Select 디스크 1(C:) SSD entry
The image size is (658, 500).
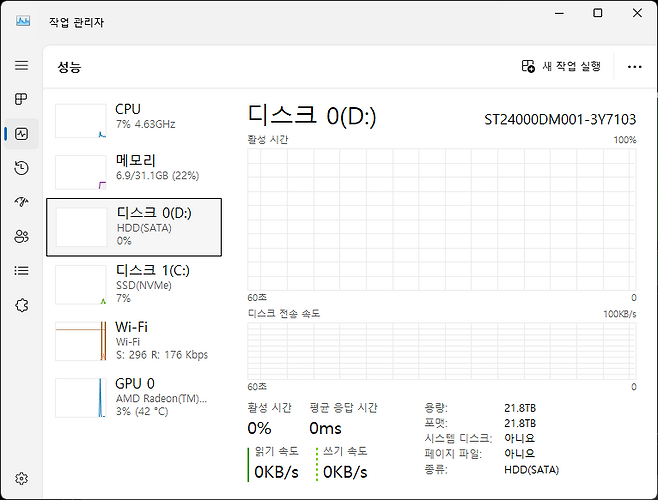[134, 284]
